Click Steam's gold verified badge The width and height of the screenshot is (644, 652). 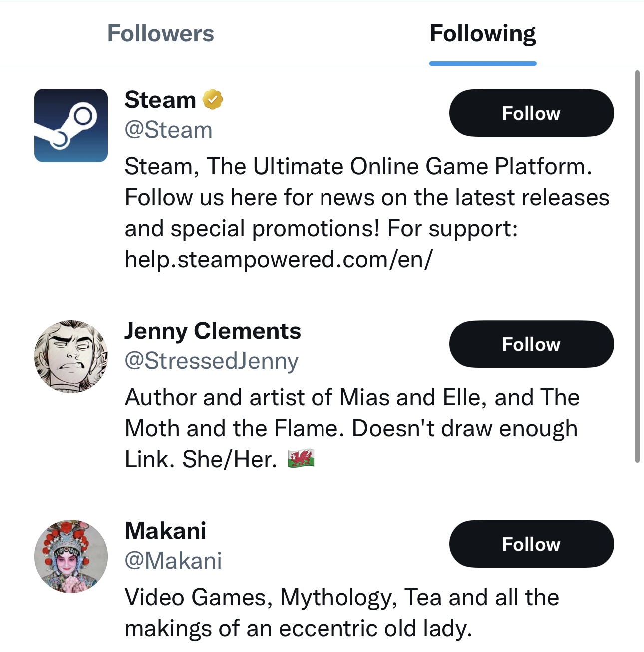(213, 100)
